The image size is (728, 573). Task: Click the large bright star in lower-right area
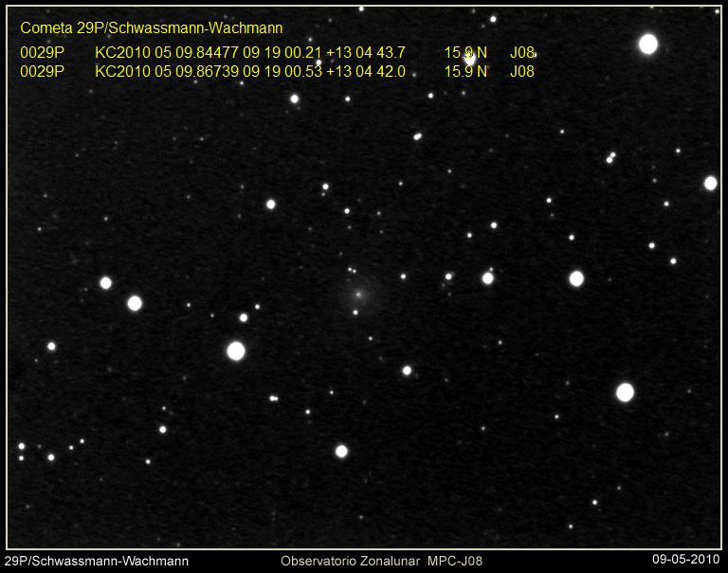click(625, 392)
